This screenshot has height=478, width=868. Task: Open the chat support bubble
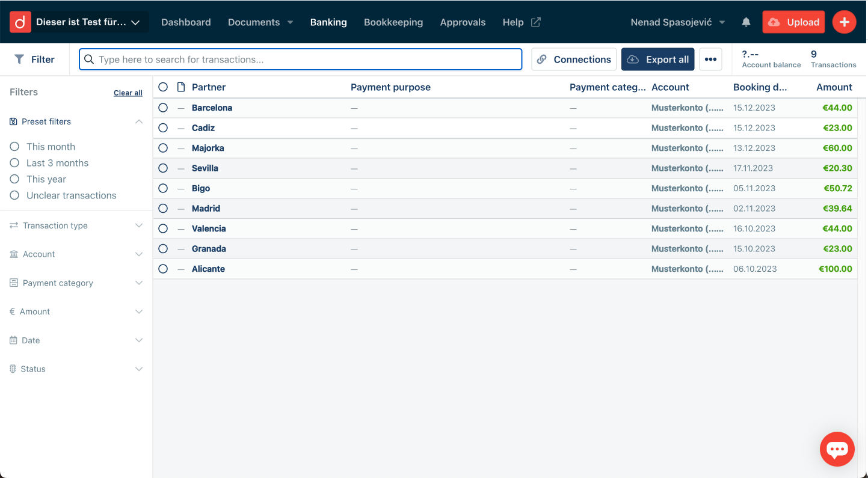pyautogui.click(x=837, y=449)
